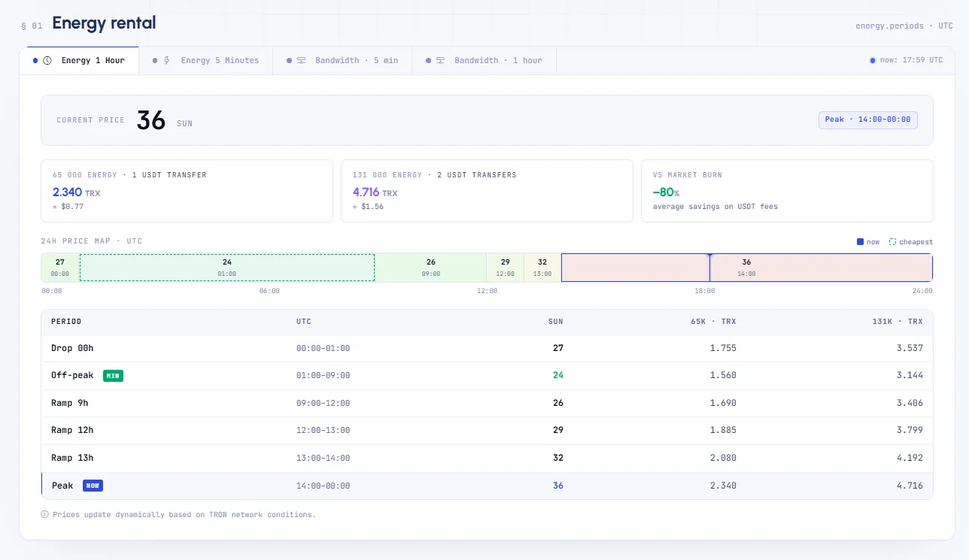
Task: Click the dashed 'cheapest' legend square
Action: [892, 242]
